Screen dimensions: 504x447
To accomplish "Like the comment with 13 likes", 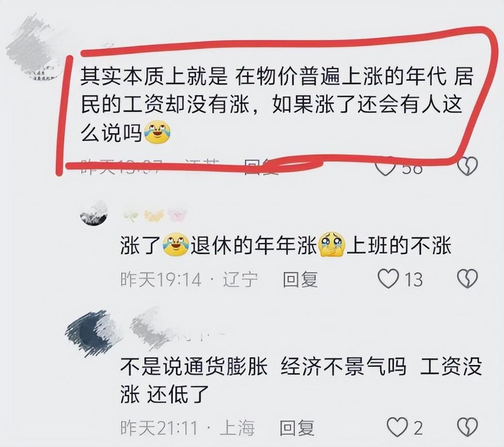I will point(388,278).
